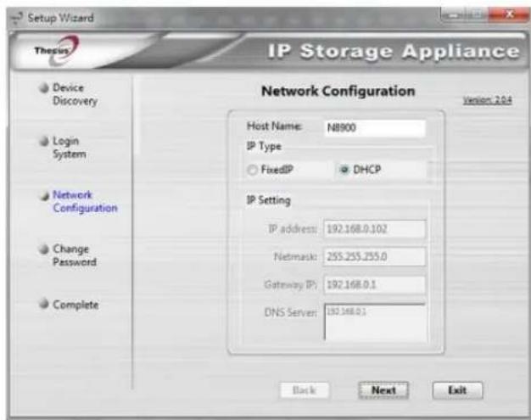
Task: Click the Host Name label
Action: 274,126
